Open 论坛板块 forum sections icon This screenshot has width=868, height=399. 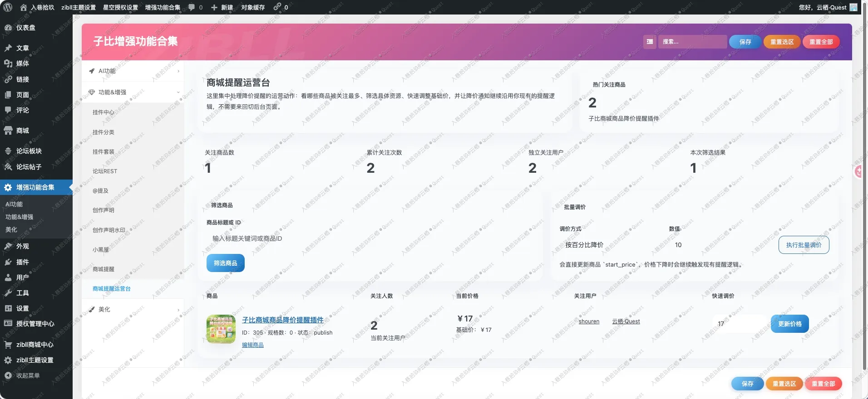(8, 151)
